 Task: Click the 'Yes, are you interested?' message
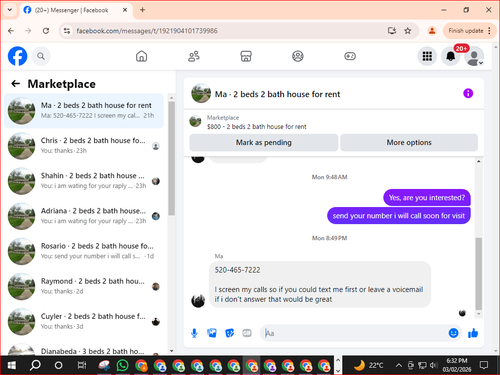coord(427,198)
